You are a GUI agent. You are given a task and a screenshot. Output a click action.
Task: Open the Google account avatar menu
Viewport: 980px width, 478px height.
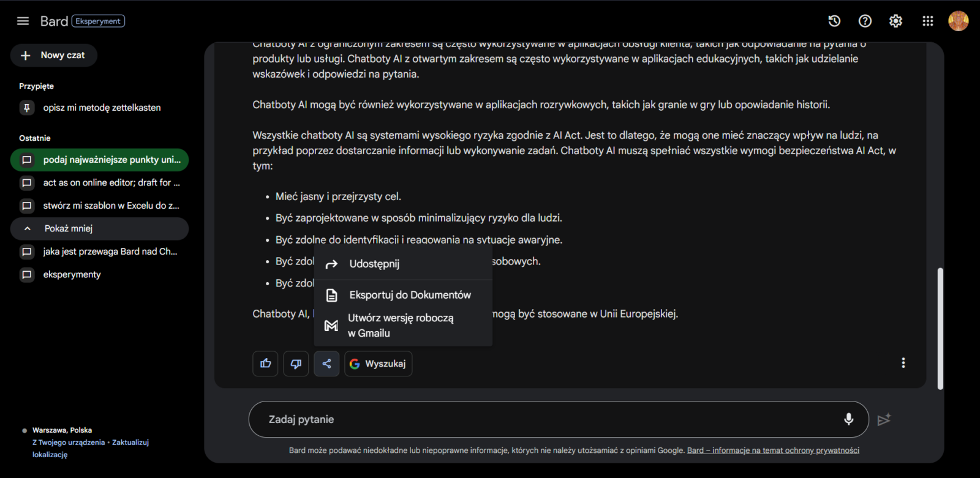coord(958,21)
